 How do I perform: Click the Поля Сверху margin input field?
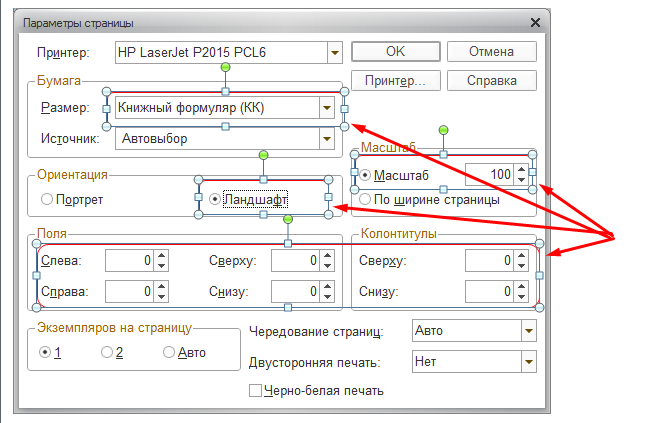tap(296, 260)
